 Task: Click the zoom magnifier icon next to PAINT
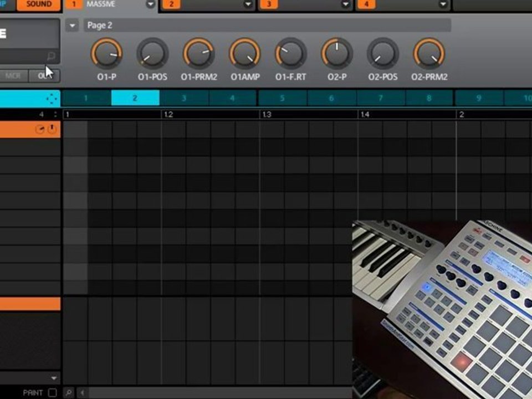click(x=69, y=392)
